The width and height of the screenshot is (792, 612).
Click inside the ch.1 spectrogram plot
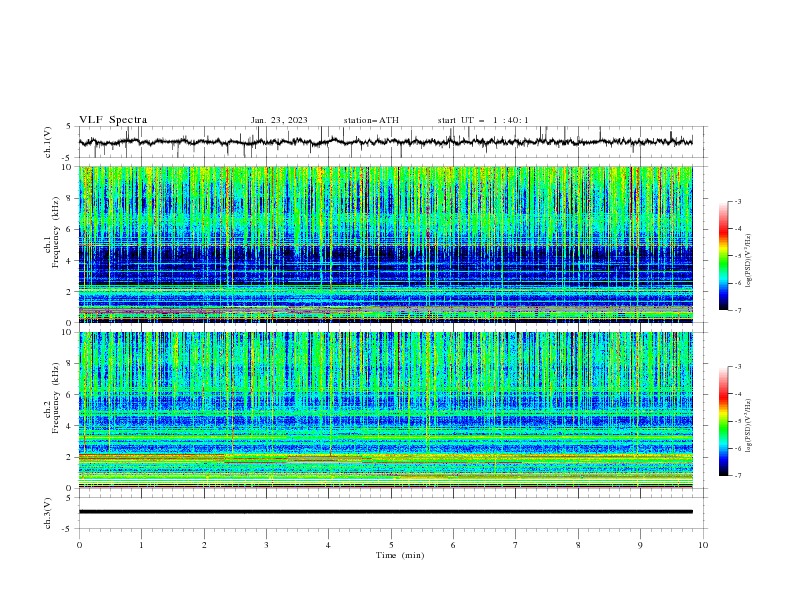point(385,244)
